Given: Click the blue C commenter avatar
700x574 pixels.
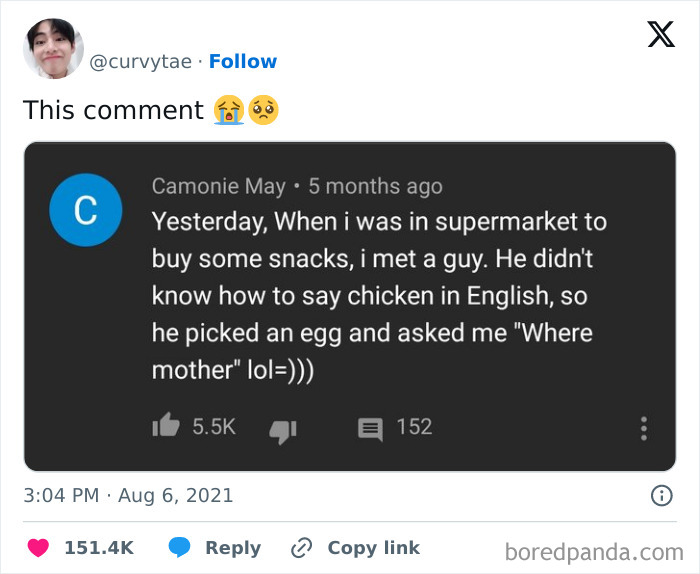Looking at the screenshot, I should (85, 211).
